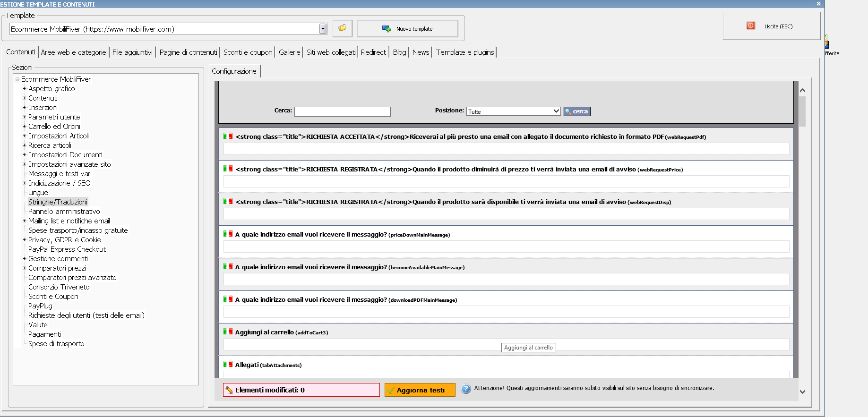Open the Blog tab

399,52
